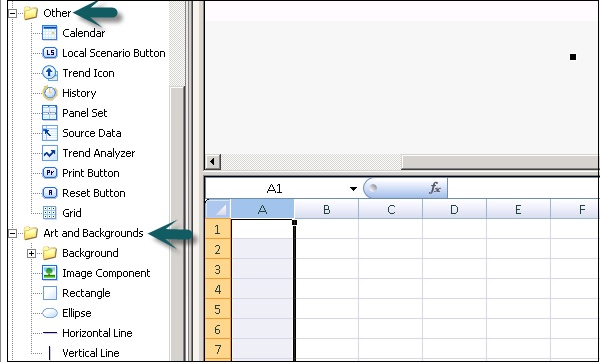The image size is (600, 363).
Task: Select the Calendar component icon
Action: [50, 33]
